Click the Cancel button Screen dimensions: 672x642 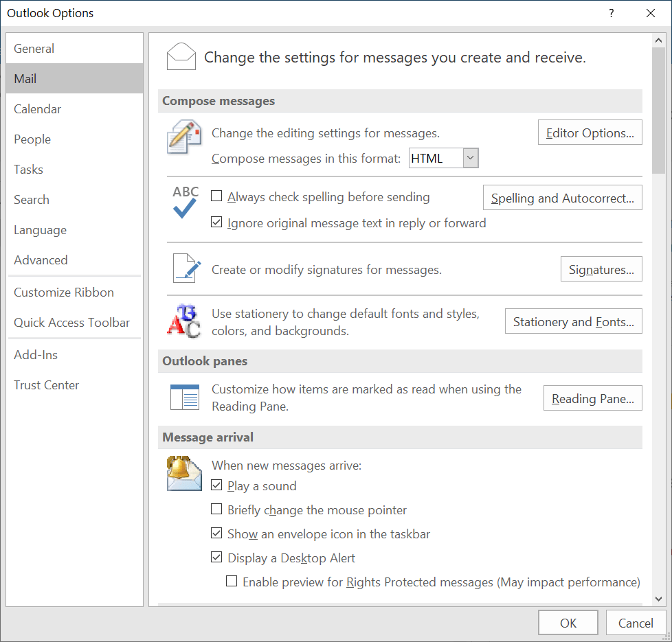tap(636, 623)
